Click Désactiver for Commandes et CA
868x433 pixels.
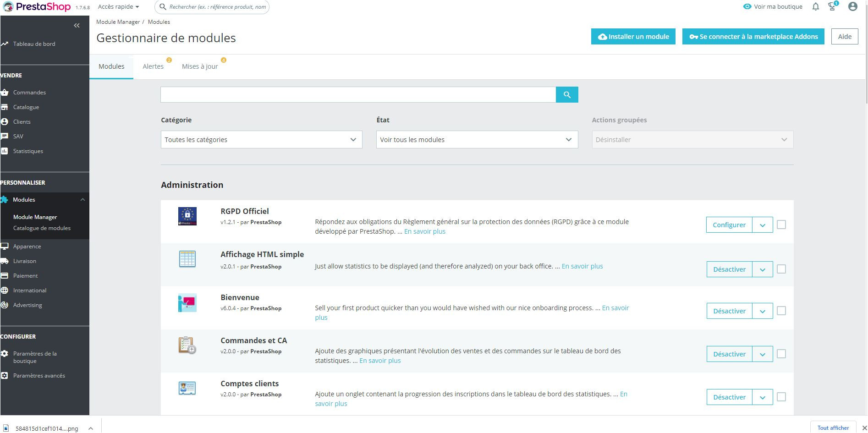729,354
